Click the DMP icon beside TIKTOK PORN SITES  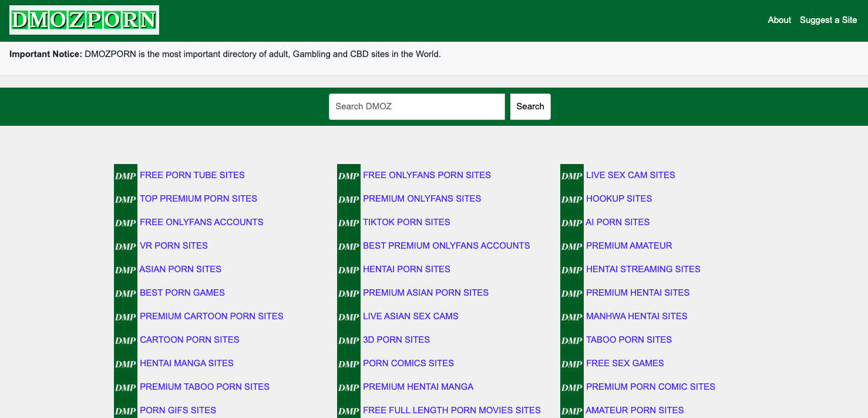(349, 222)
